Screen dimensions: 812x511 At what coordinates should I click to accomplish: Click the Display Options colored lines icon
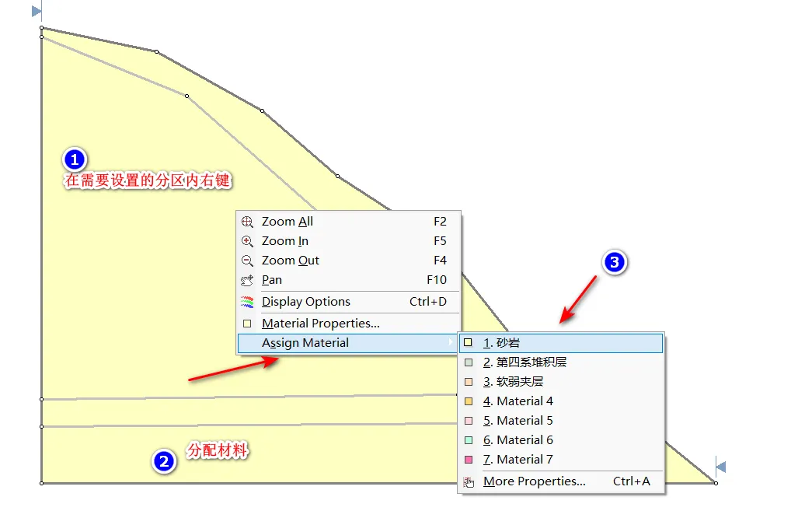(248, 302)
